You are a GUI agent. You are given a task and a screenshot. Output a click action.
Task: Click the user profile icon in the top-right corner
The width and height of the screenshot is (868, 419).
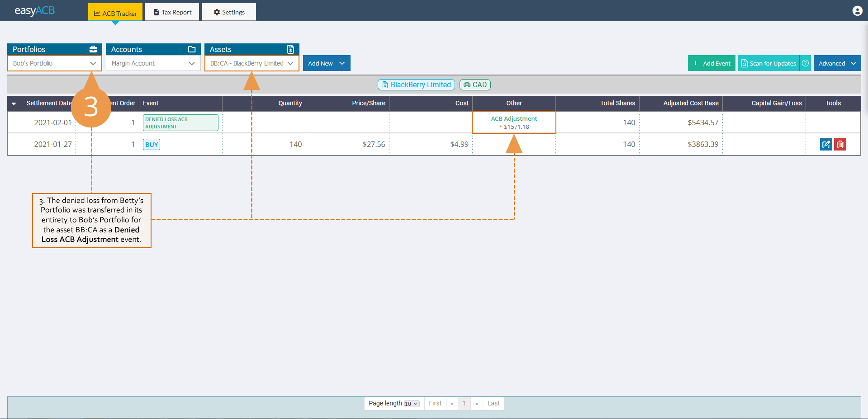click(857, 10)
